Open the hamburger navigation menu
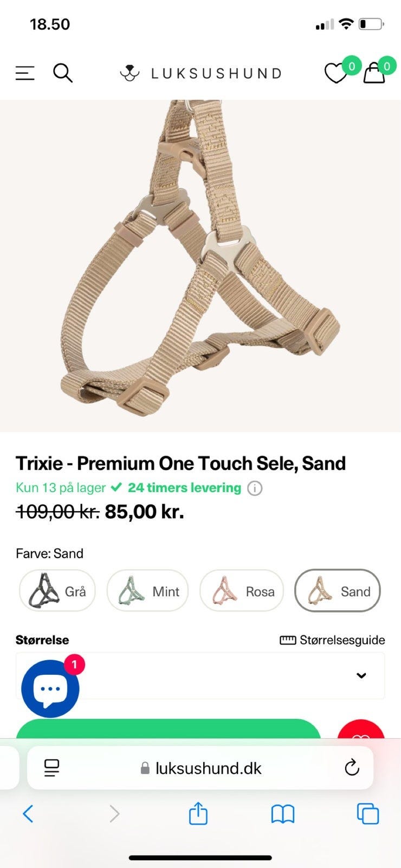The width and height of the screenshot is (401, 868). [x=25, y=73]
